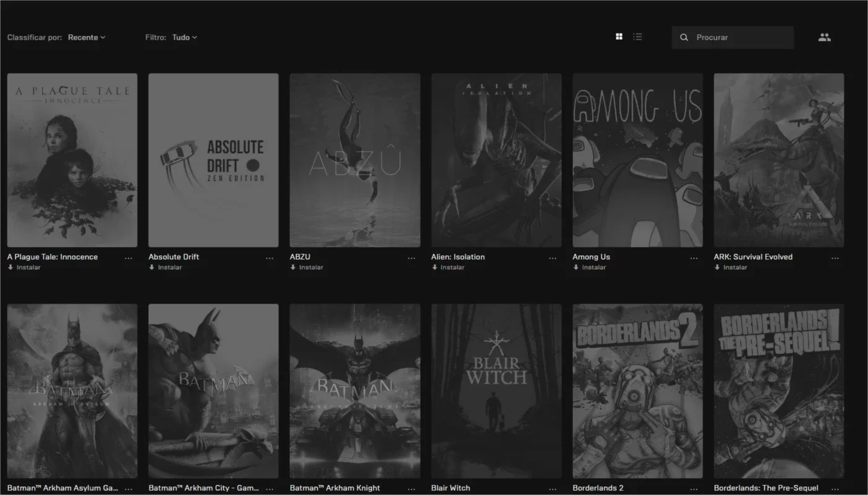Show more options for ABZU
The image size is (868, 495).
pos(411,258)
